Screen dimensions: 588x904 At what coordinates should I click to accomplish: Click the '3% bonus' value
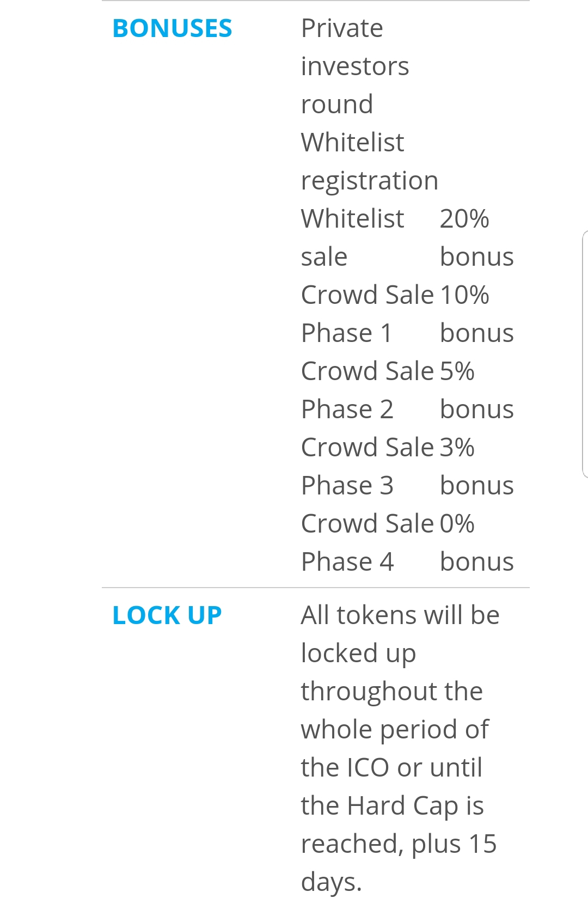click(x=477, y=466)
